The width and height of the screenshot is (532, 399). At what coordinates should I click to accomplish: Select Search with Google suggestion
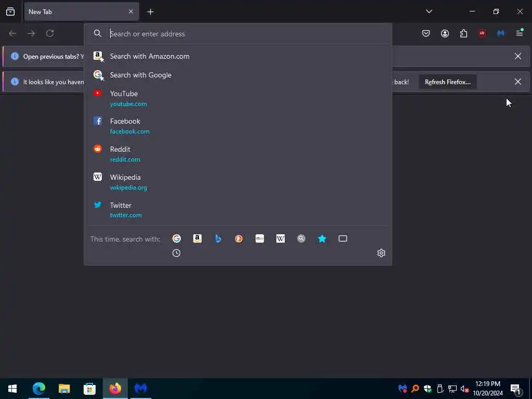pyautogui.click(x=237, y=75)
